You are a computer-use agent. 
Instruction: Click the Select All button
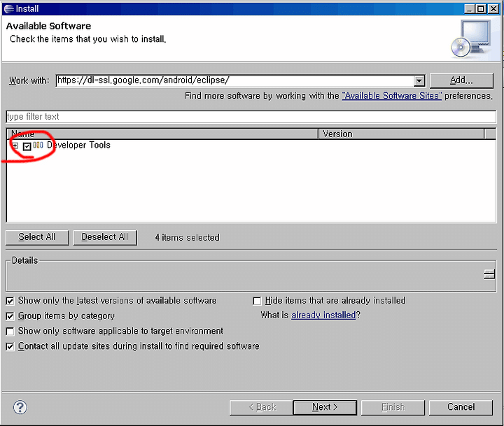tap(37, 237)
